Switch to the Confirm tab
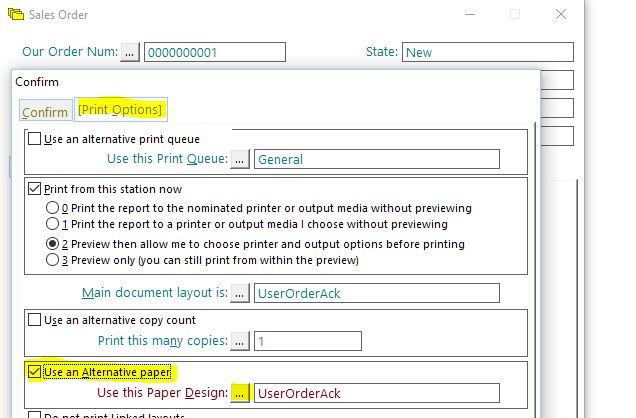Image resolution: width=636 pixels, height=418 pixels. [45, 111]
